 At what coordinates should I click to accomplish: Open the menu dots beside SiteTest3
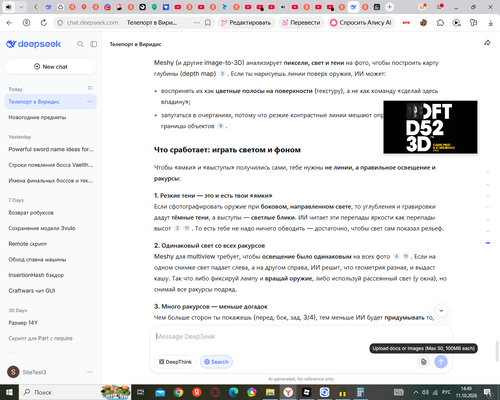[x=90, y=372]
